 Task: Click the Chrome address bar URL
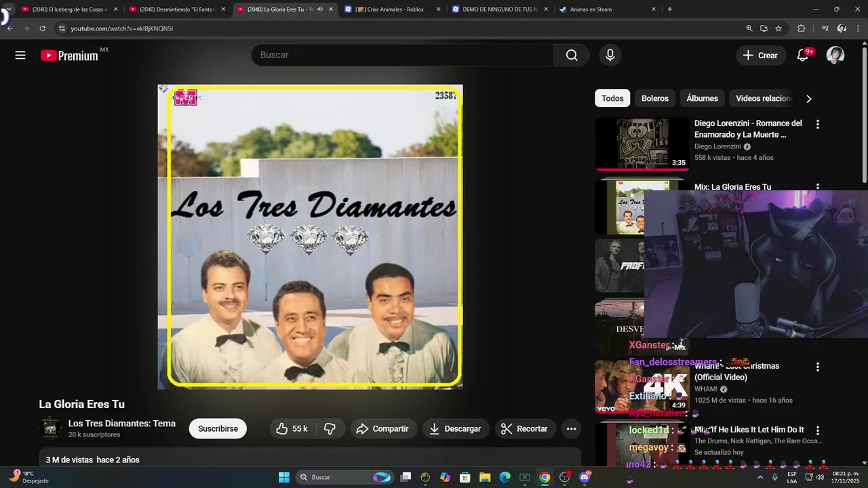coord(122,28)
